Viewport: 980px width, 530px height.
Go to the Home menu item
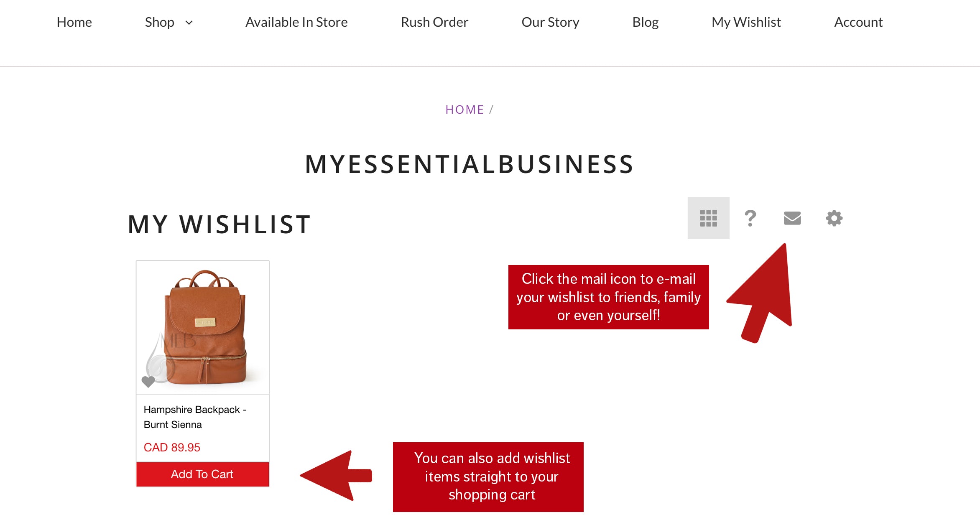(74, 22)
